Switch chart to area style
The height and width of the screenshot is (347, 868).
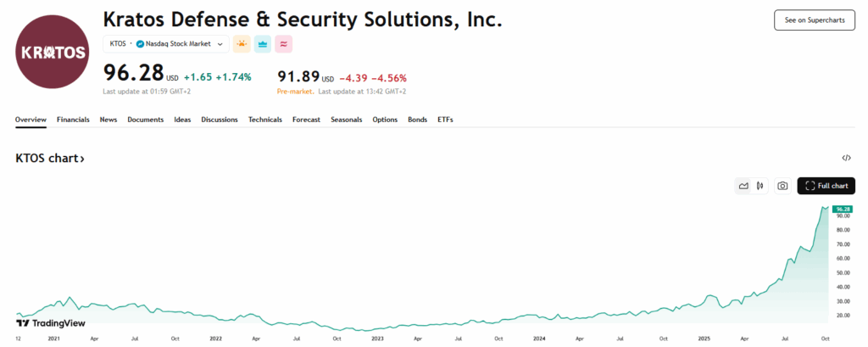743,186
